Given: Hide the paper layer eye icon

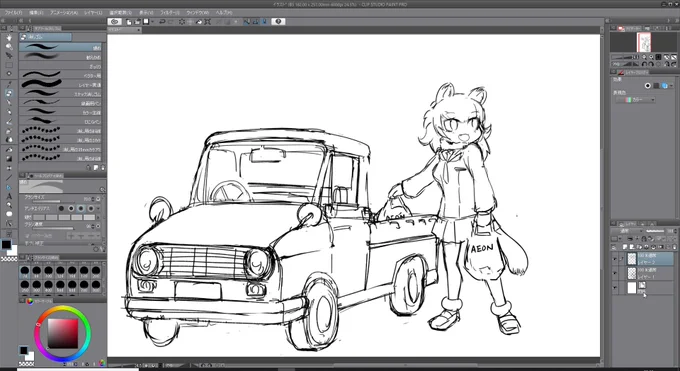Looking at the screenshot, I should [615, 287].
